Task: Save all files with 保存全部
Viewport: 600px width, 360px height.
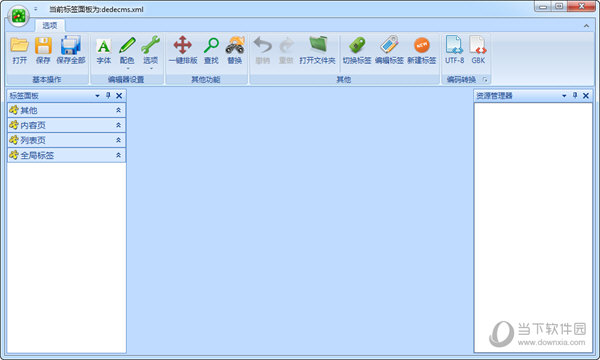Action: pyautogui.click(x=71, y=50)
